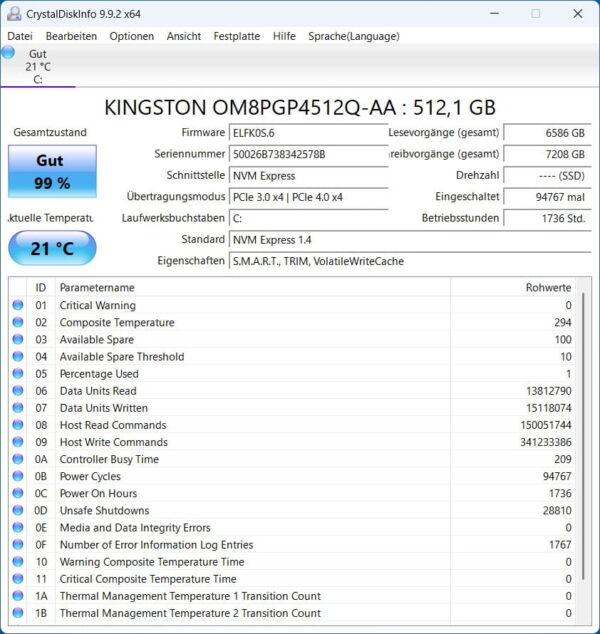The height and width of the screenshot is (634, 600).
Task: Click the Schreibvorgänge value 7208 GB
Action: pyautogui.click(x=547, y=154)
